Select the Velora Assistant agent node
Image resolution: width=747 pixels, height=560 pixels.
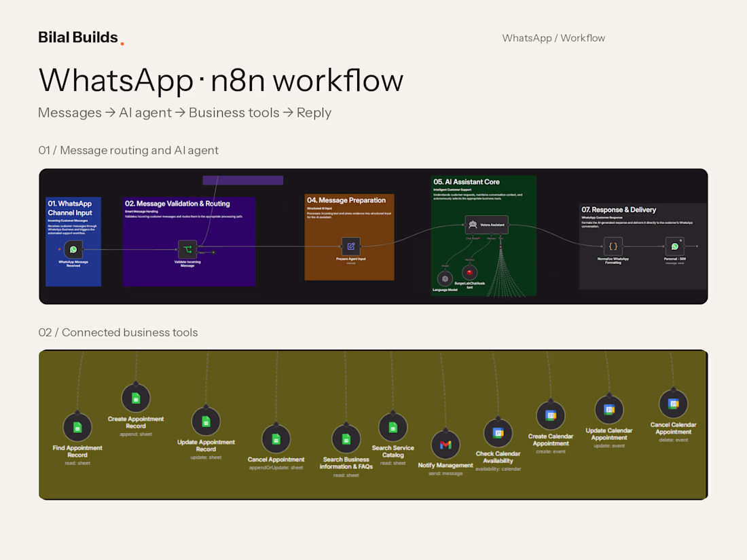click(x=486, y=225)
